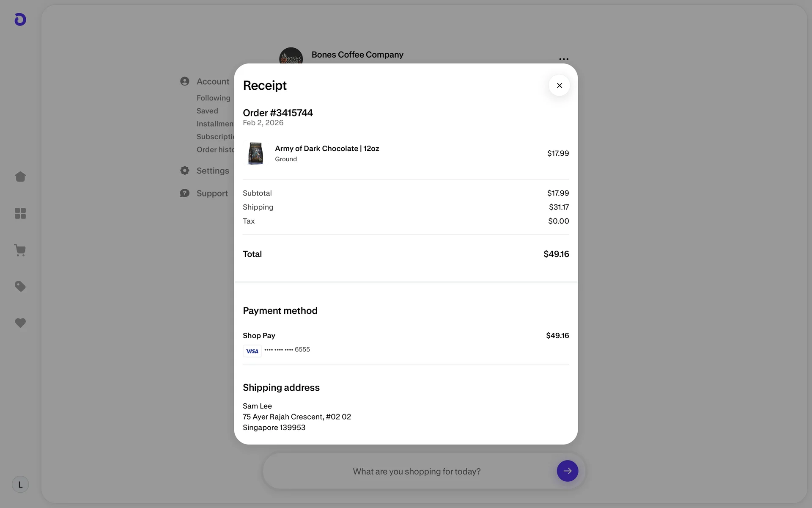Open the Home sidebar icon
This screenshot has width=812, height=508.
[20, 177]
